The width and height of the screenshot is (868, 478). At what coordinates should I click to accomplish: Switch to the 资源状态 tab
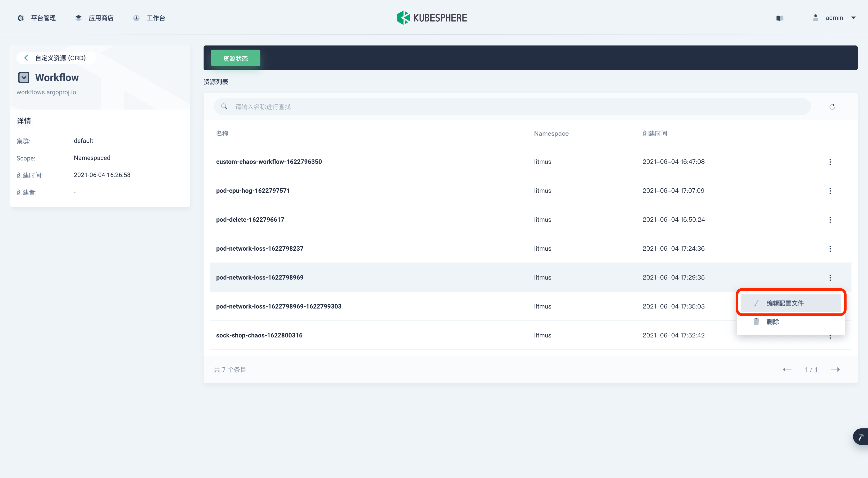[x=235, y=58]
